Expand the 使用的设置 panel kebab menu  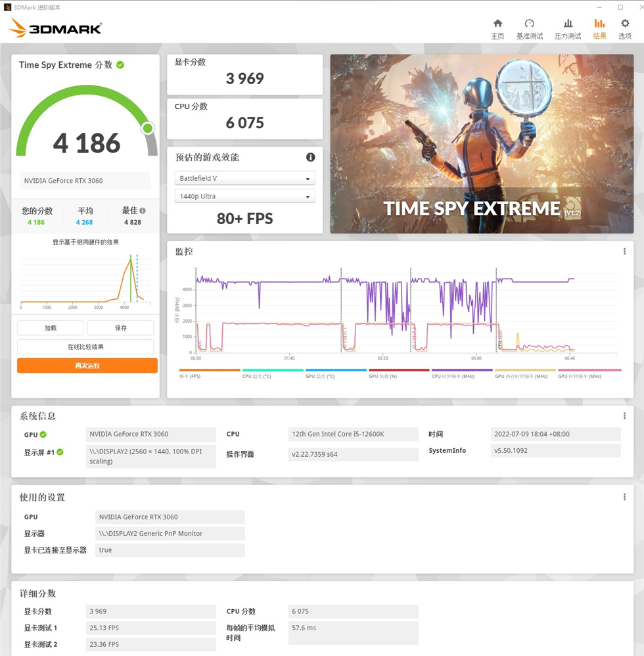[624, 497]
